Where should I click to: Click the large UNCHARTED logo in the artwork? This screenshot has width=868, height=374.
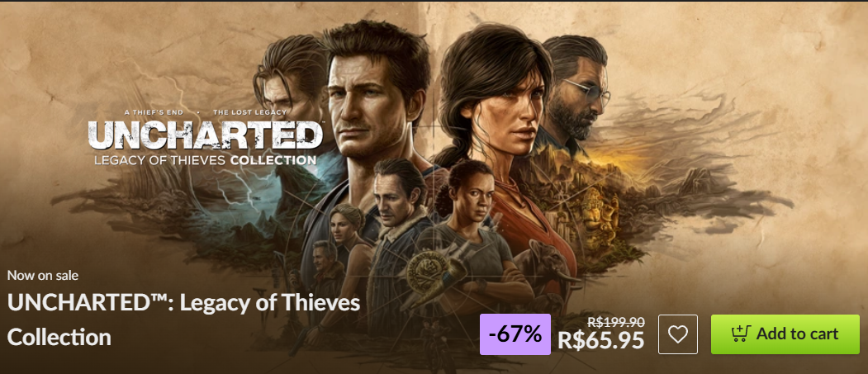(x=205, y=135)
